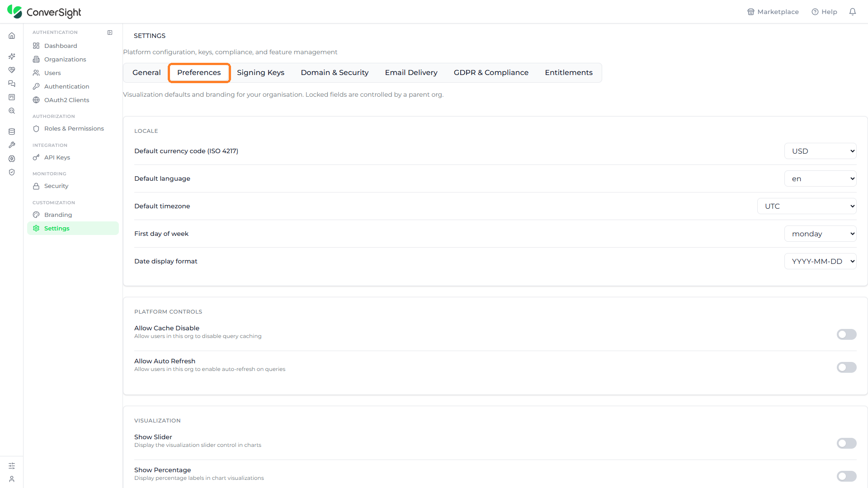This screenshot has width=868, height=488.
Task: Switch to the General tab
Action: pyautogui.click(x=146, y=73)
